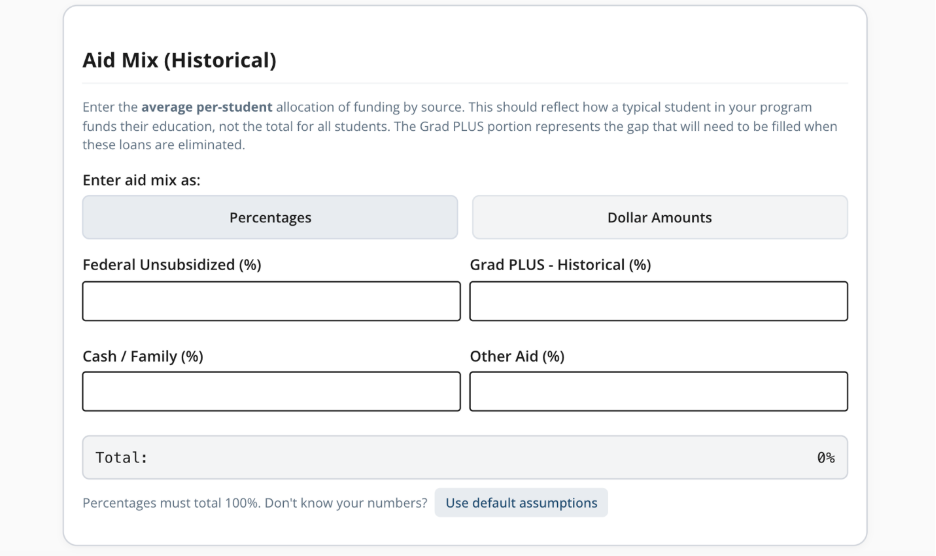Click the Aid Mix (Historical) heading
The image size is (936, 556).
coord(179,61)
